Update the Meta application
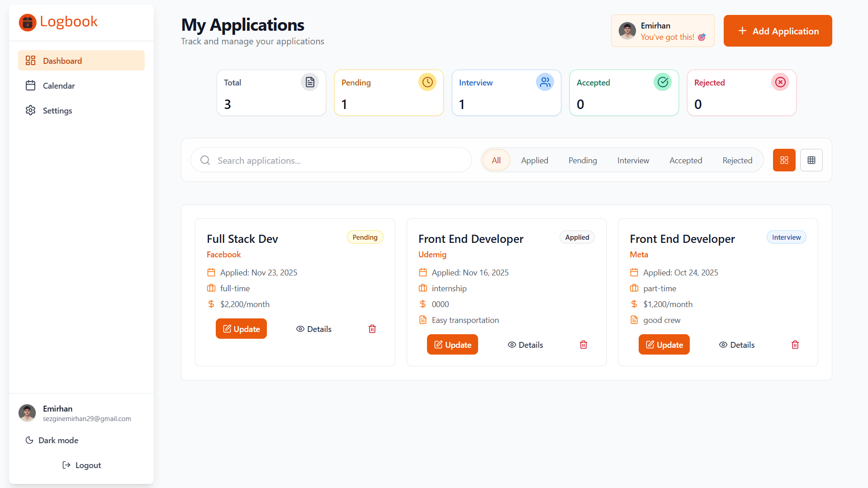868x488 pixels. click(664, 345)
